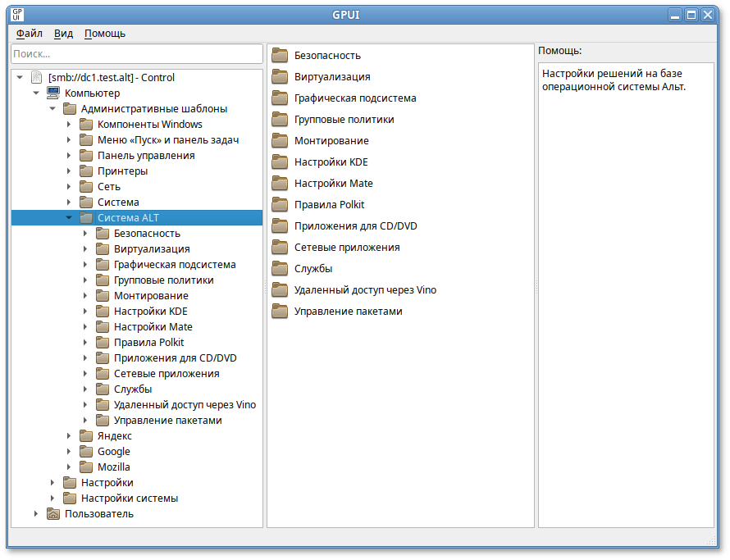The image size is (730, 560).
Task: Select Настройки системы in the tree
Action: [129, 499]
